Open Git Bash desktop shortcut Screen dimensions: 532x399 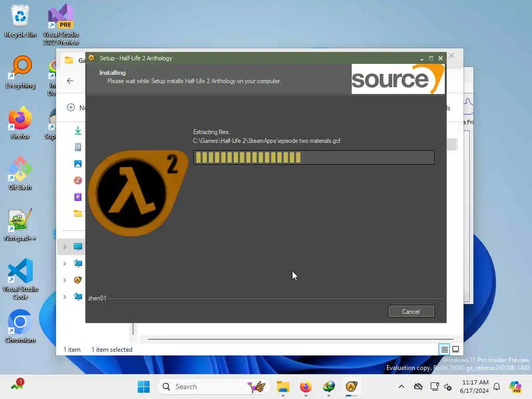(x=20, y=174)
